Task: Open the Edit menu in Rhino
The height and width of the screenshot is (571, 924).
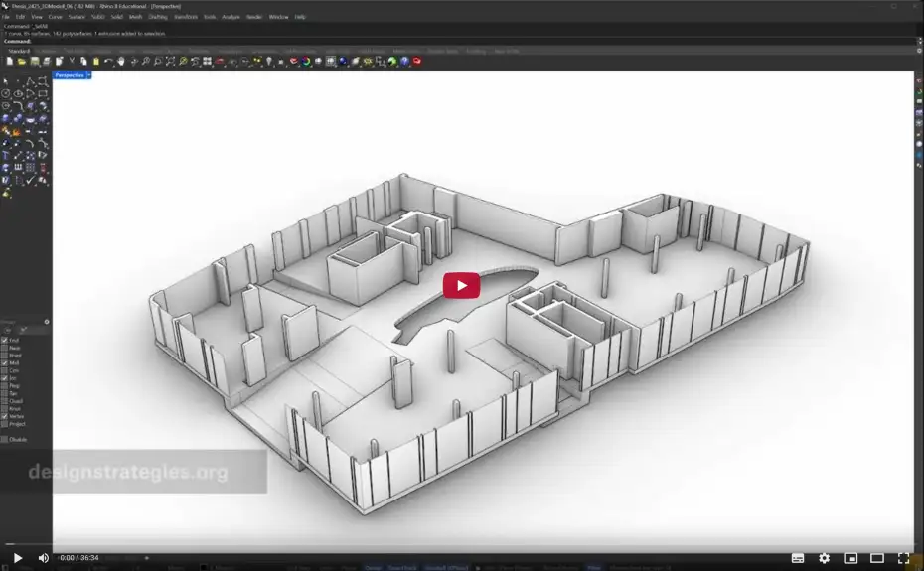Action: pos(20,17)
